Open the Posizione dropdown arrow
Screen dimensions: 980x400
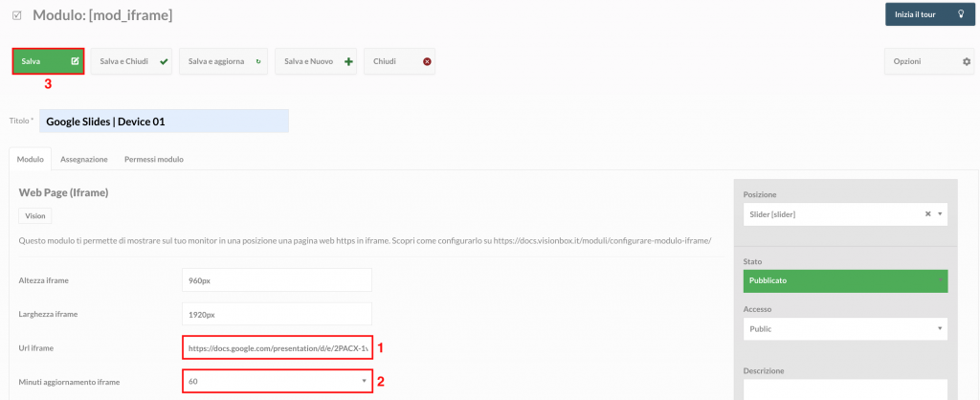click(x=940, y=213)
